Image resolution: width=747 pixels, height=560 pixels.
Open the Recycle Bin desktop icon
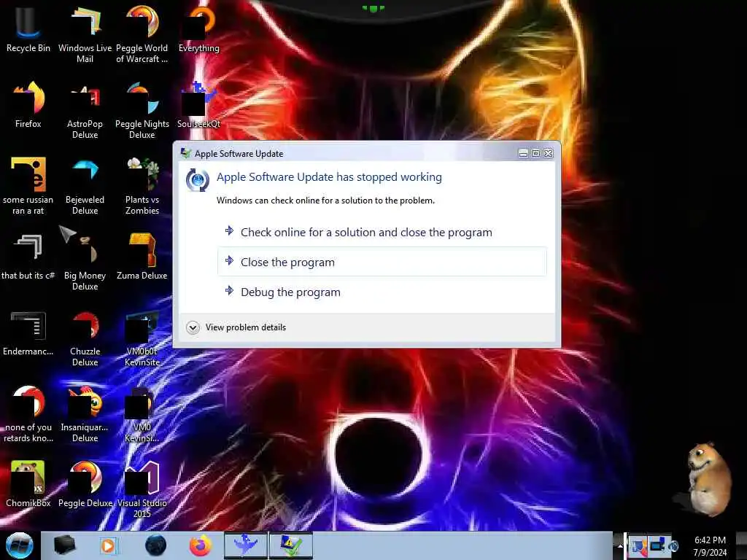[x=28, y=28]
